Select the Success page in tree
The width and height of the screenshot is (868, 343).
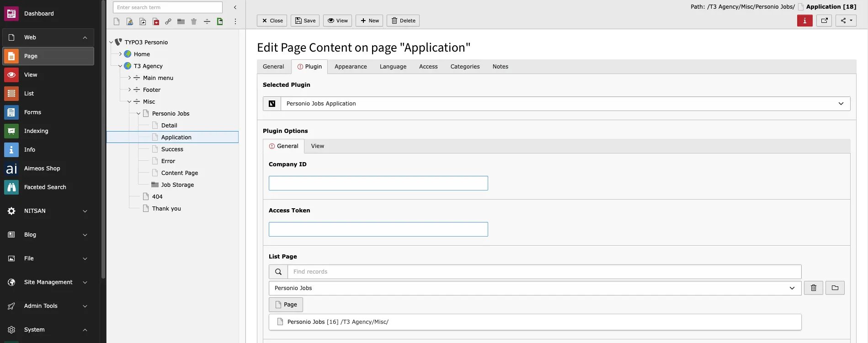pos(172,149)
